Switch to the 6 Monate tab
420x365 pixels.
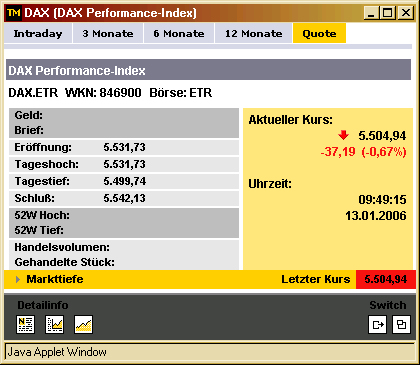pyautogui.click(x=179, y=33)
